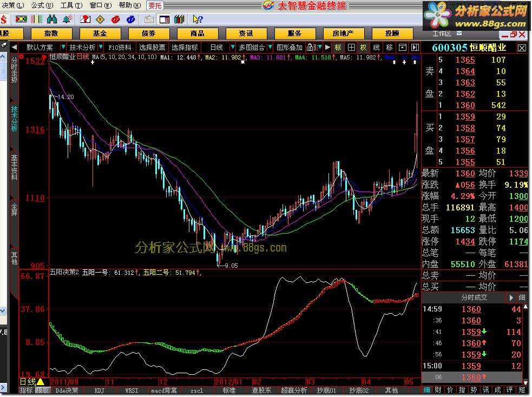
Task: Click the context help cursor icon
Action: click(x=198, y=19)
